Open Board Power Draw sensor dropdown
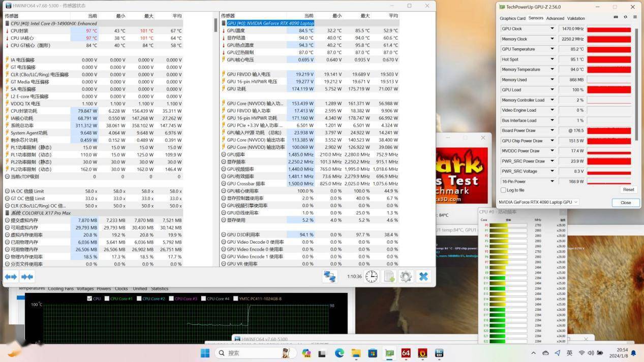Viewport: 644px width, 362px height. click(x=552, y=130)
